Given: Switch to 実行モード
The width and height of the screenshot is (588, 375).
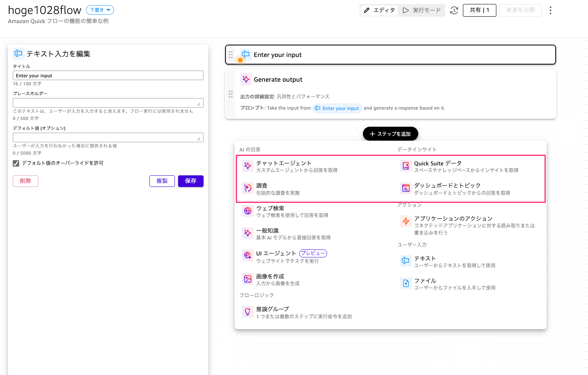Looking at the screenshot, I should coord(422,10).
